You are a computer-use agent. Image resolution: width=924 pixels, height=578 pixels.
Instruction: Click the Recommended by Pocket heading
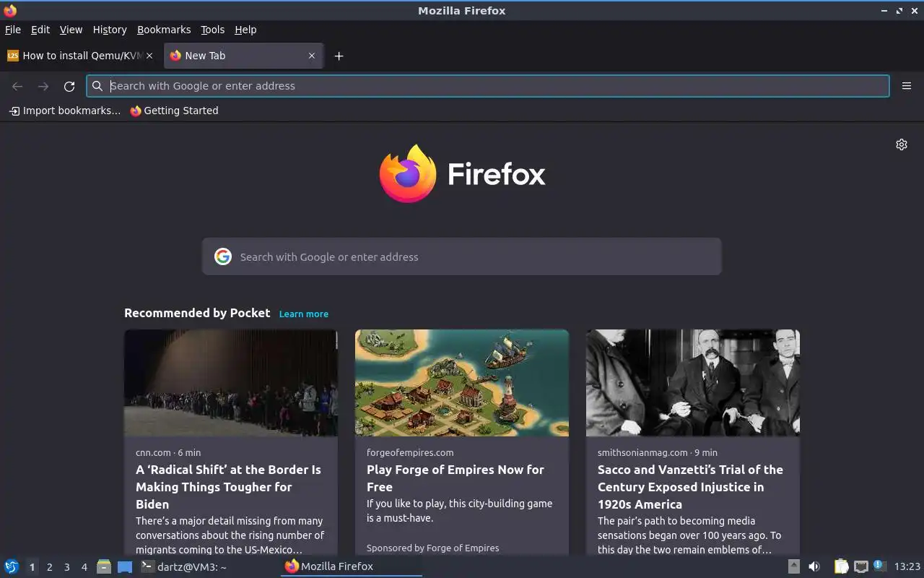pos(197,313)
